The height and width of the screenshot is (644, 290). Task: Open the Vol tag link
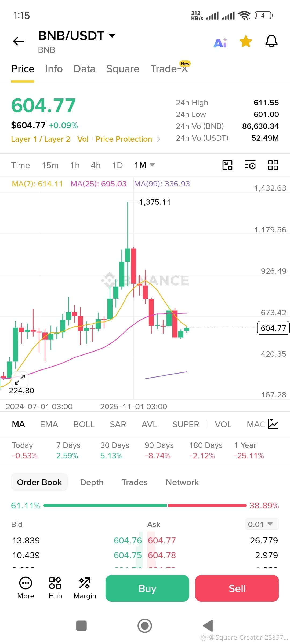click(83, 139)
